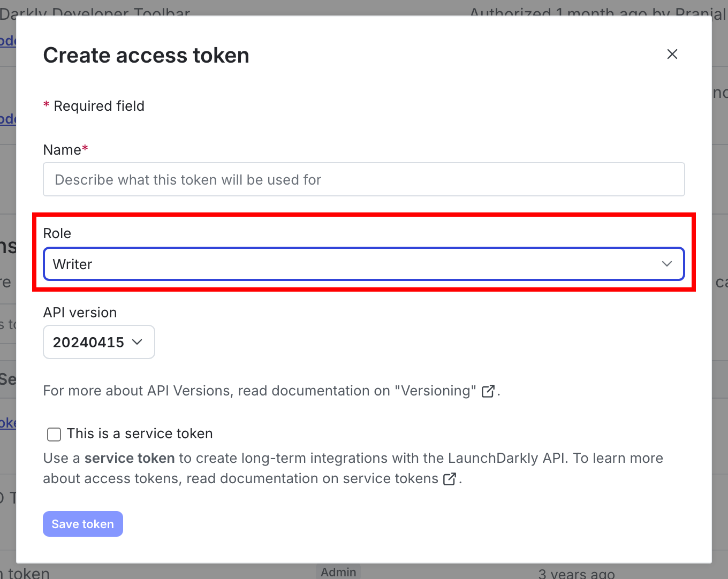Click the chevron icon on the Role selector
This screenshot has height=579, width=728.
(x=667, y=264)
